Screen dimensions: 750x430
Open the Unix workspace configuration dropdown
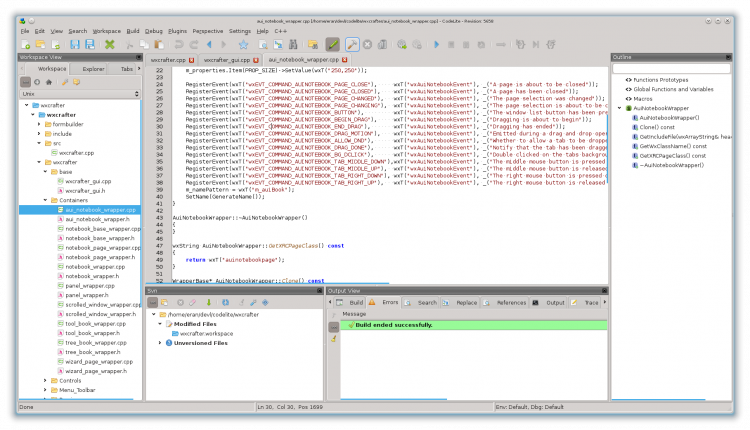tap(80, 94)
